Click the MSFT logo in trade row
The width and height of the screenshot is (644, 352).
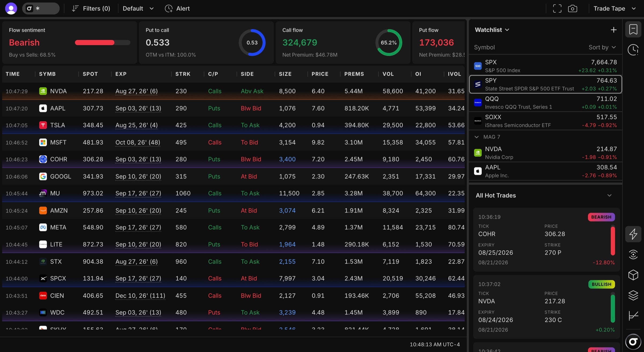tap(43, 142)
